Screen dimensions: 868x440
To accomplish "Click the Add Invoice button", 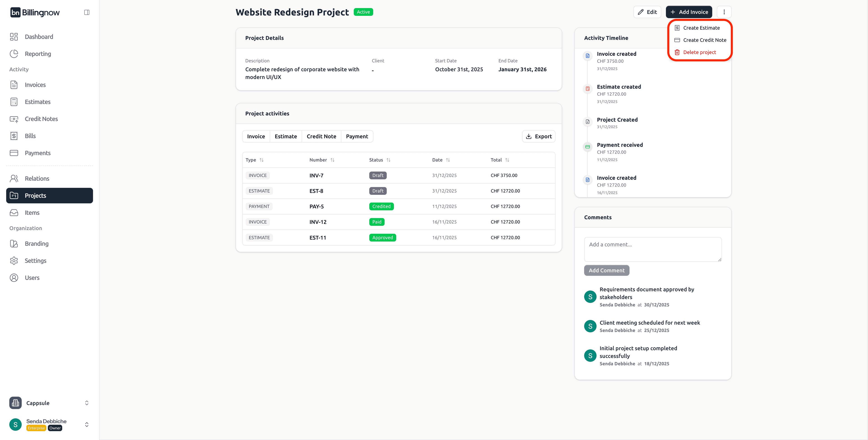I will pos(689,12).
